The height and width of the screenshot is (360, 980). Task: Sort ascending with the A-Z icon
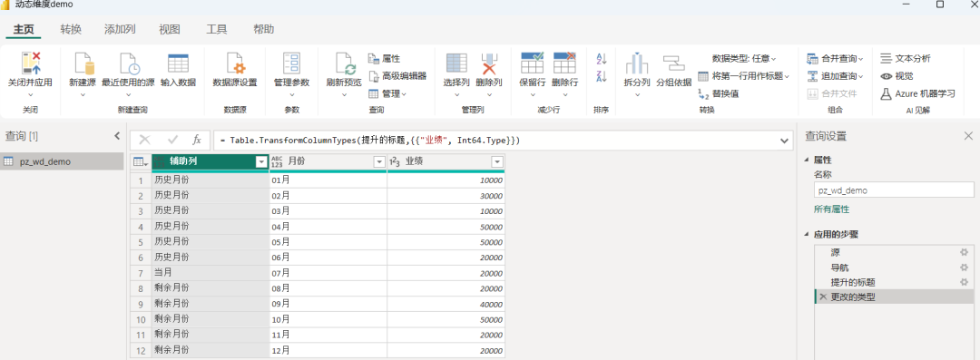602,59
